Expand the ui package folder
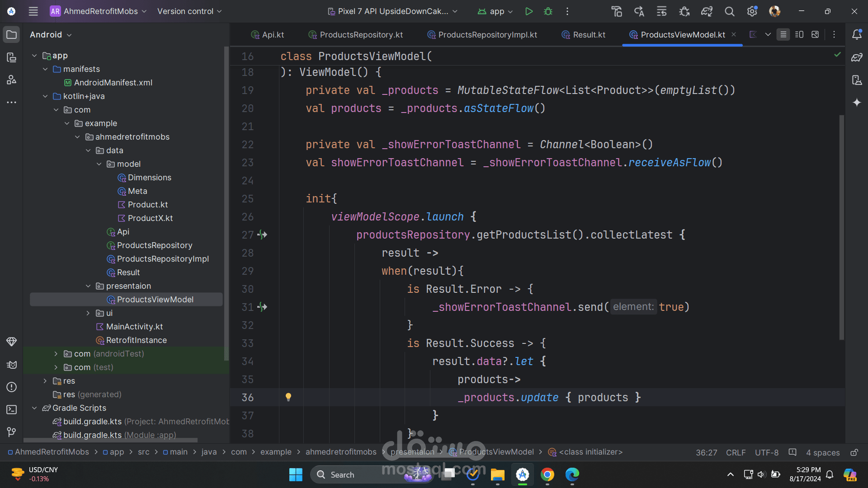 pyautogui.click(x=88, y=313)
